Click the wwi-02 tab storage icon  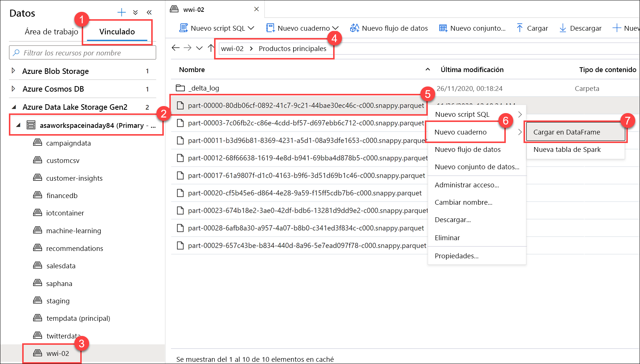174,9
